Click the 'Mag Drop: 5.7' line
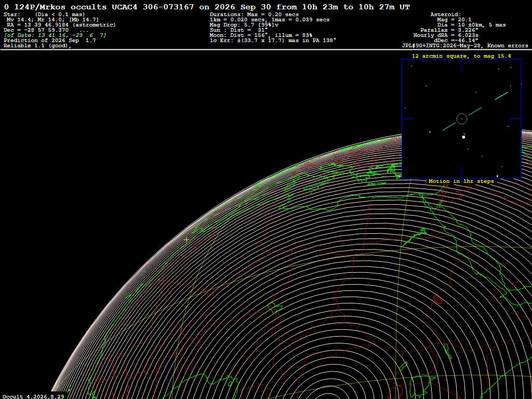The width and height of the screenshot is (532, 399). pyautogui.click(x=244, y=25)
